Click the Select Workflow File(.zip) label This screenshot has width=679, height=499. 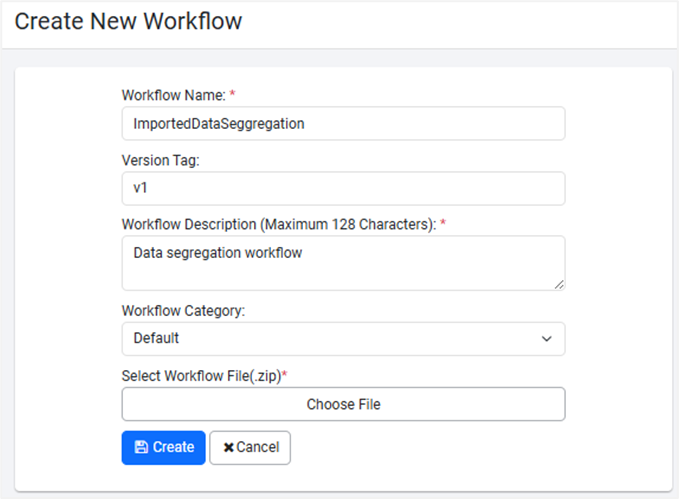click(x=200, y=375)
